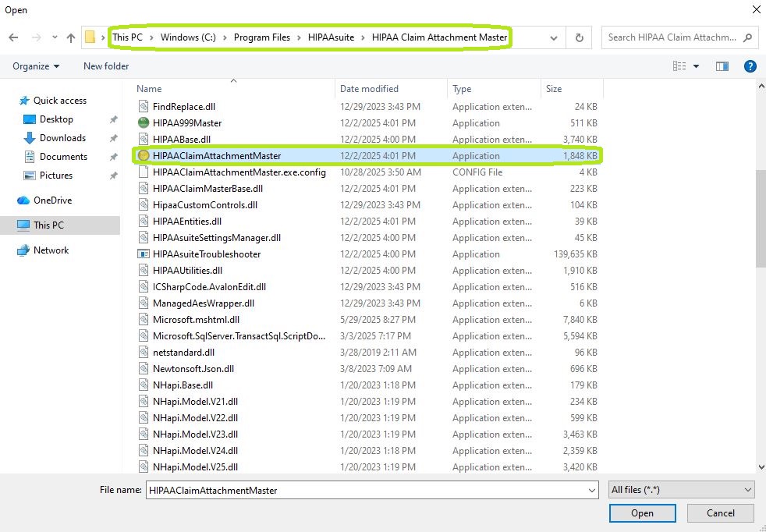Viewport: 766px width, 532px height.
Task: Click Program Files in address path
Action: (262, 37)
